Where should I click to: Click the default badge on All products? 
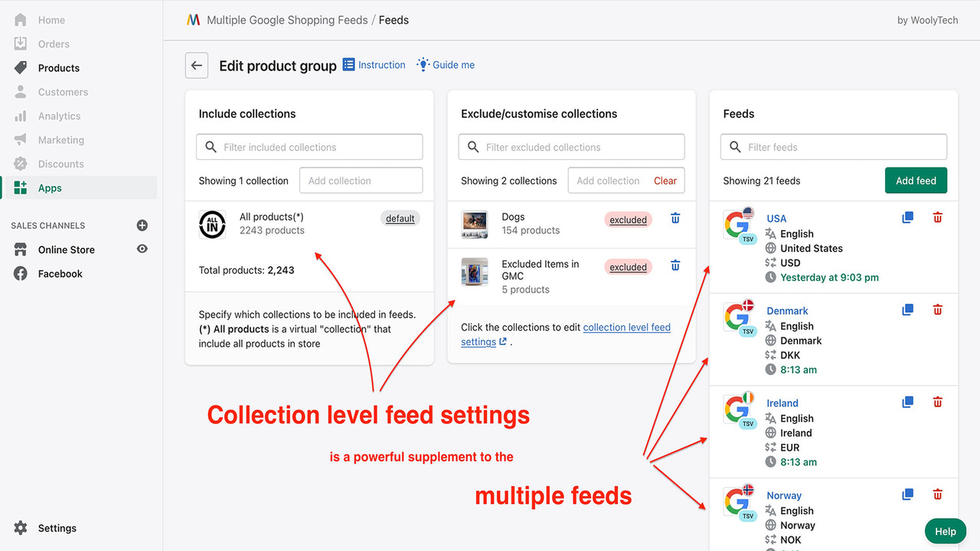pos(400,218)
